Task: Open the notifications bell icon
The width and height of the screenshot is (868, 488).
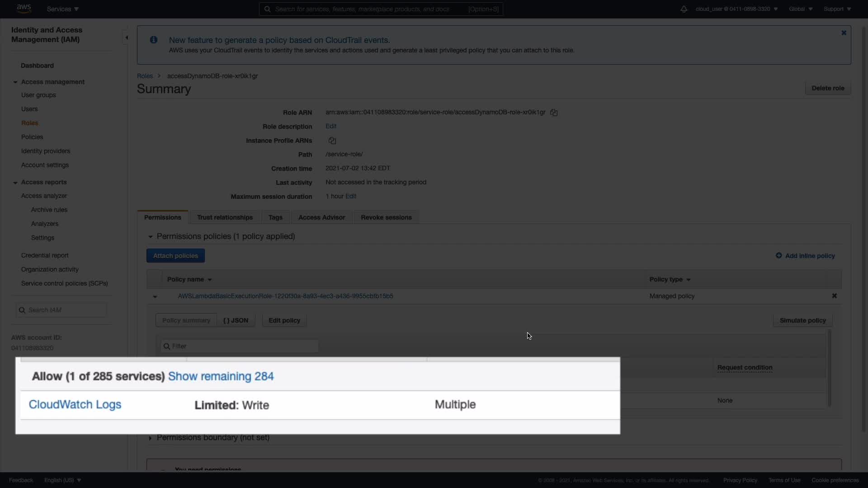Action: tap(684, 9)
